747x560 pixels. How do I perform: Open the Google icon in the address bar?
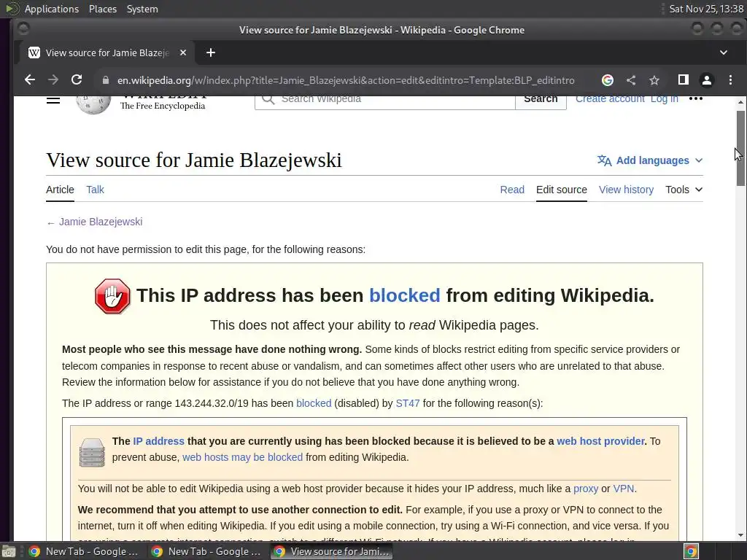pos(608,80)
